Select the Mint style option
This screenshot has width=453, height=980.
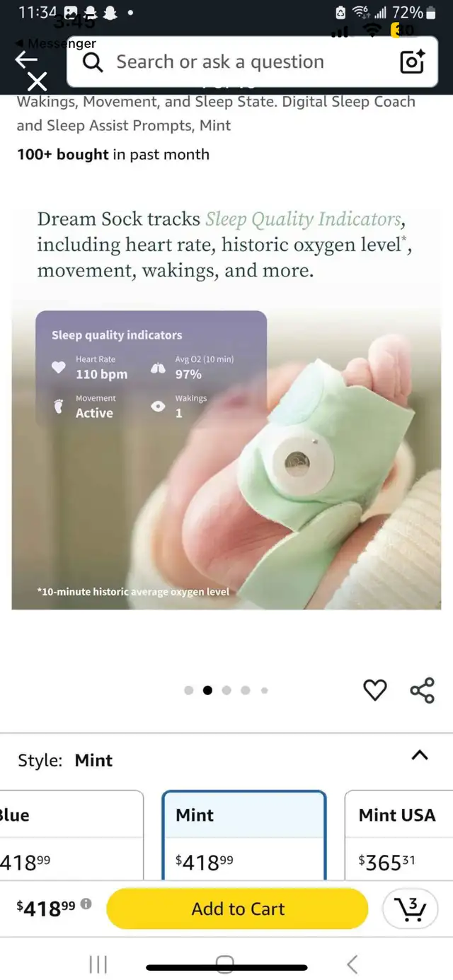coord(244,836)
